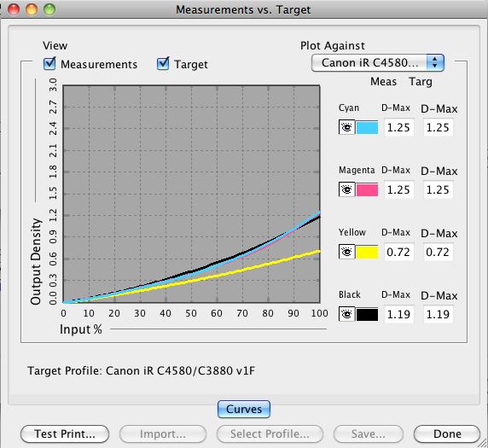Click the Target Profile text line
The image size is (488, 448).
point(141,371)
